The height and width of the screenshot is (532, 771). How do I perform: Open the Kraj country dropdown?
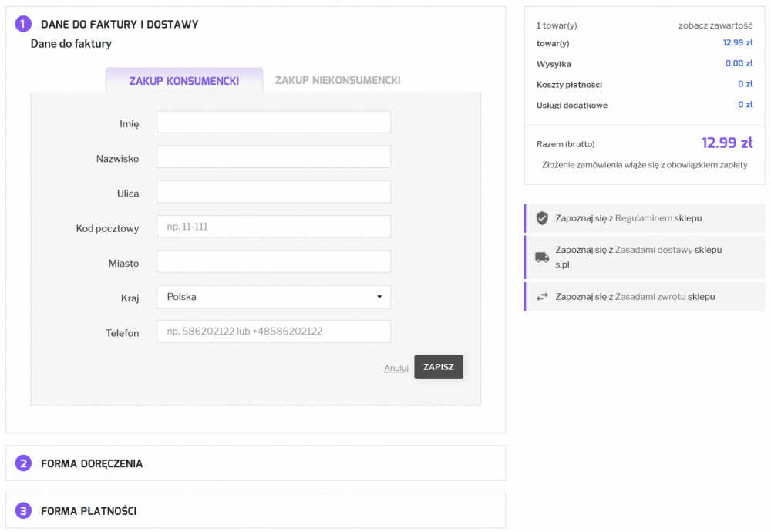coord(274,297)
